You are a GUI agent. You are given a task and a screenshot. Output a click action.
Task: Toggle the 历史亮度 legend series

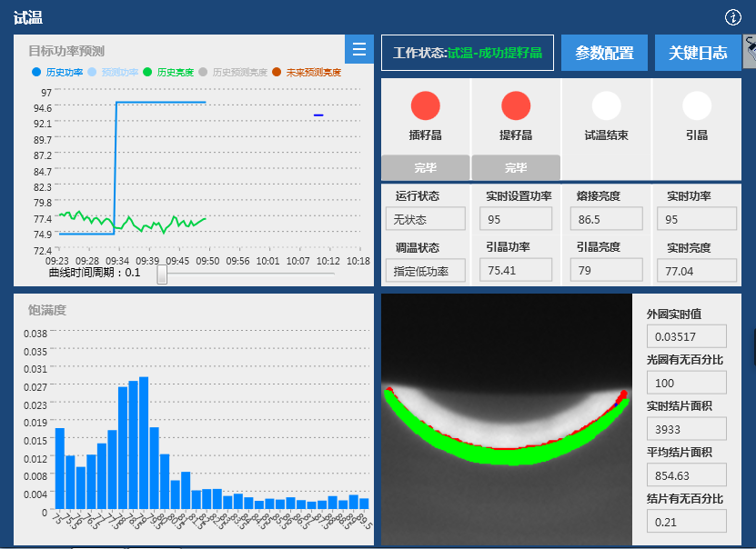[169, 72]
